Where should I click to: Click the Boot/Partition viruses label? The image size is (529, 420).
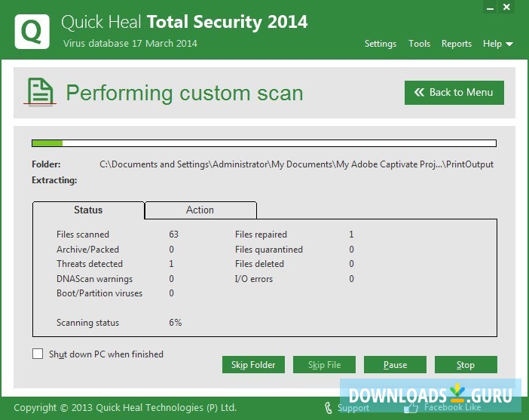coord(99,293)
